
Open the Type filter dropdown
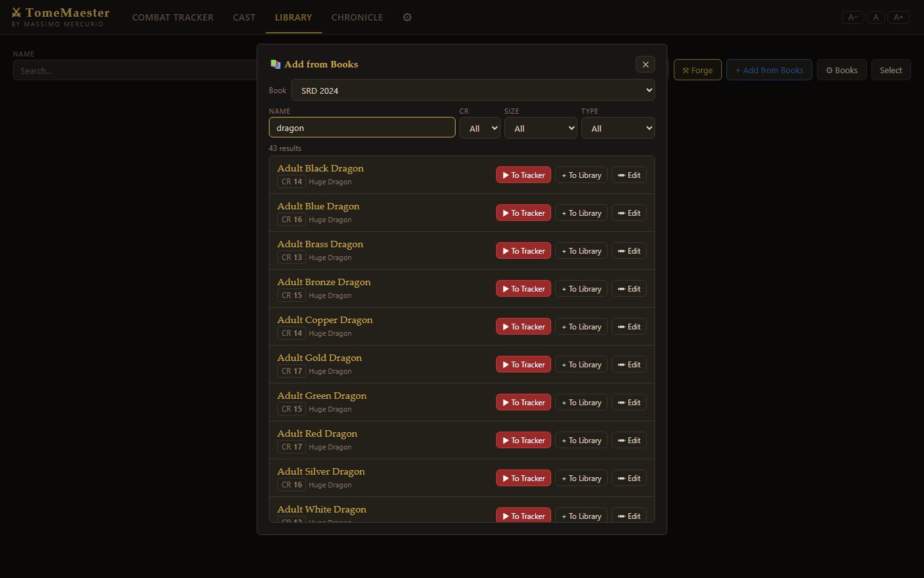[618, 128]
